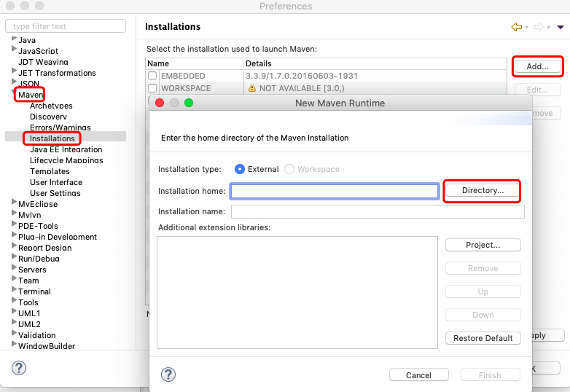Collapse the Maven tree node
This screenshot has width=570, height=392.
pos(15,94)
